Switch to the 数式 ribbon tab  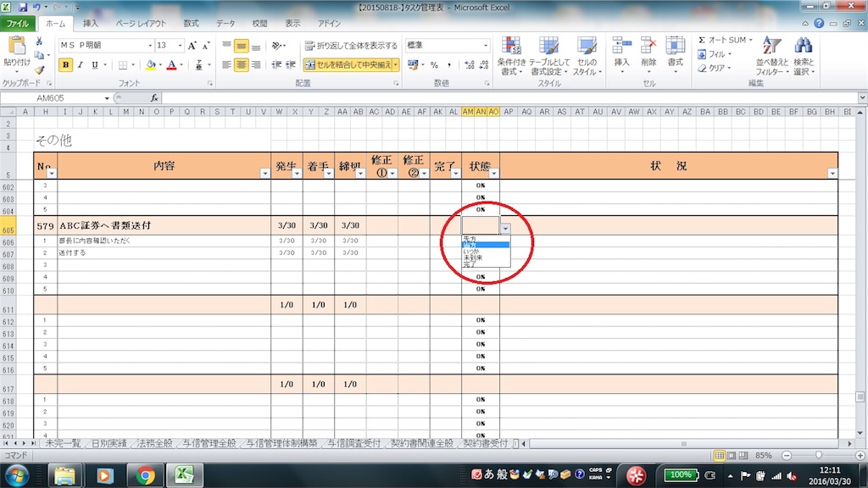[191, 24]
